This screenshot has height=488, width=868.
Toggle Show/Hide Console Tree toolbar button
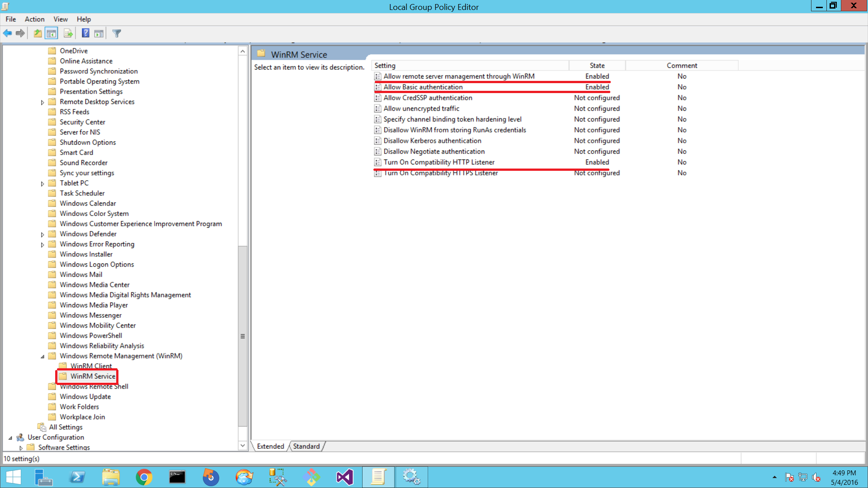(x=52, y=33)
